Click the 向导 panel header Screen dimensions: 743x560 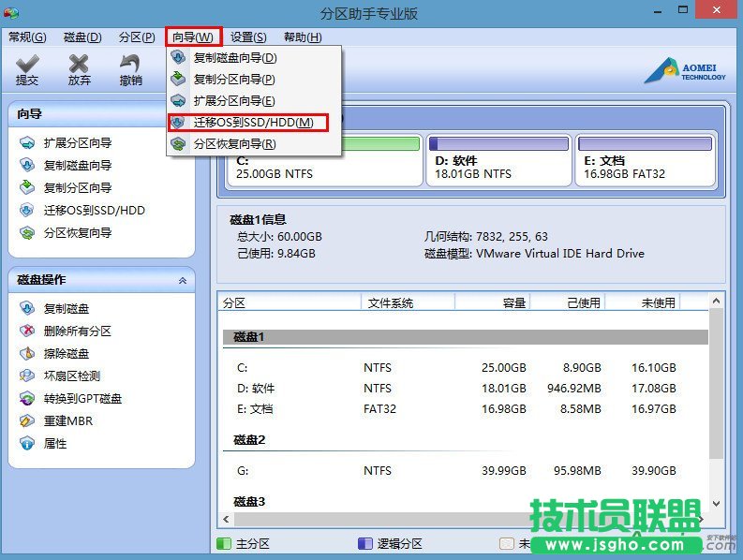88,114
